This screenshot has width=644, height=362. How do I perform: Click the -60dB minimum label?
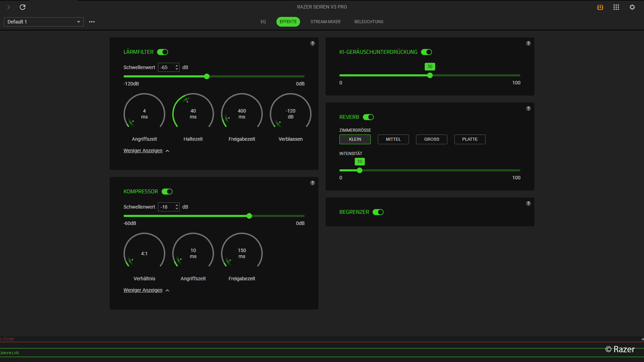coord(130,223)
